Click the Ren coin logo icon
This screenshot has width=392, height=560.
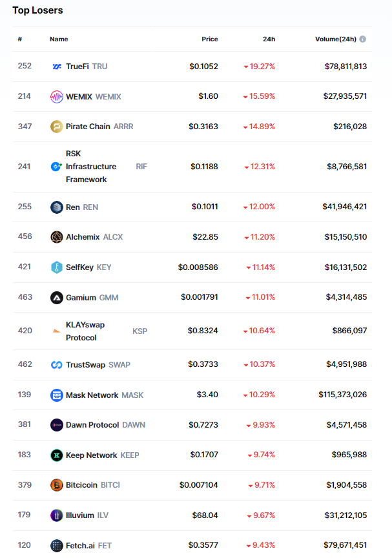point(57,207)
